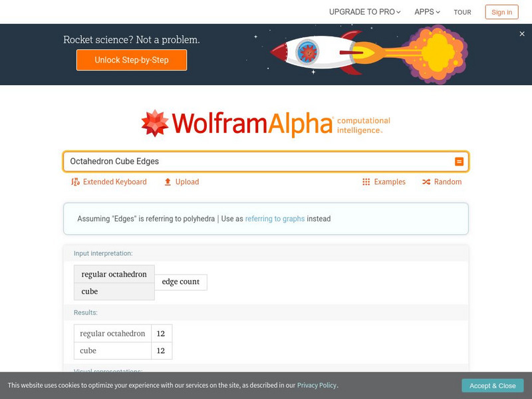The height and width of the screenshot is (399, 532).
Task: Click 'regular octahedron' in results table
Action: click(112, 334)
